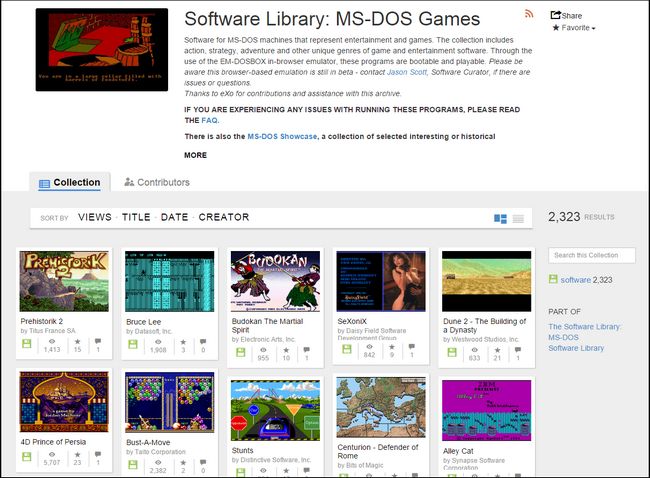Click the reviews comment icon on Bruce Lee
The height and width of the screenshot is (478, 650).
(x=203, y=342)
